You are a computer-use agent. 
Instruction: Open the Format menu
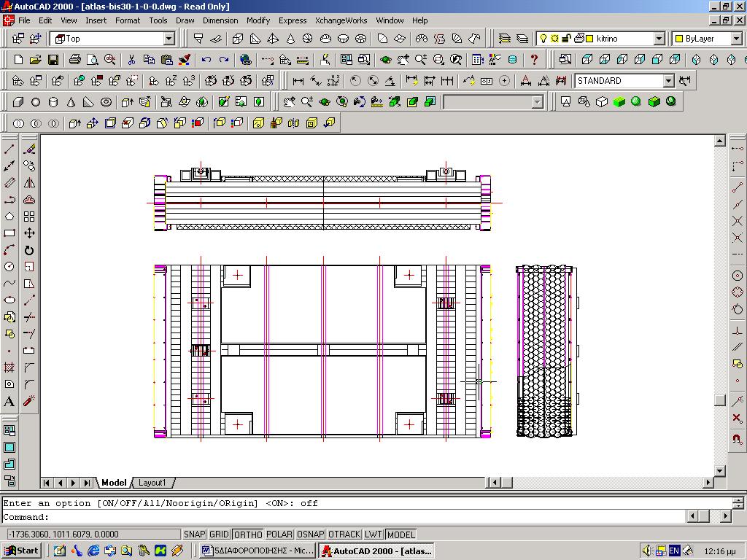(x=128, y=20)
